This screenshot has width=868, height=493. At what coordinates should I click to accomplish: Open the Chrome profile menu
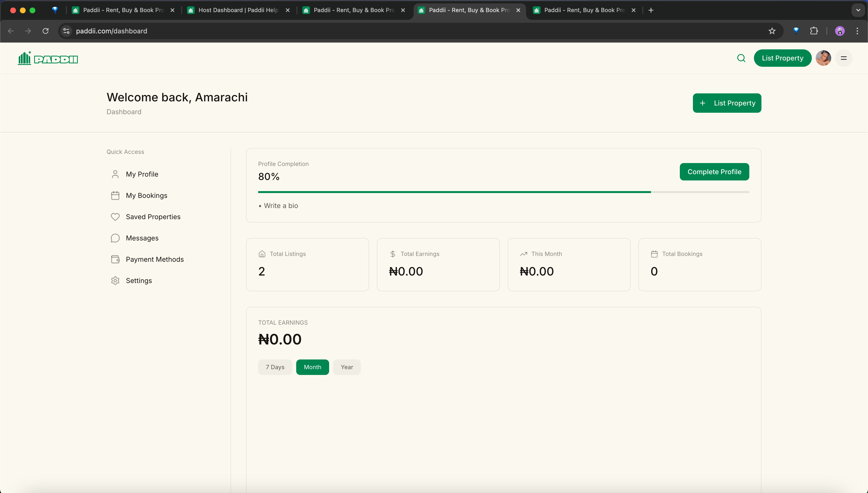pyautogui.click(x=839, y=31)
